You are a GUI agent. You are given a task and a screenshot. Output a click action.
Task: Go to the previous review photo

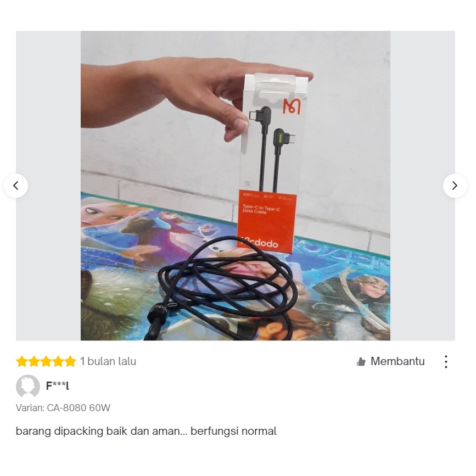16,186
